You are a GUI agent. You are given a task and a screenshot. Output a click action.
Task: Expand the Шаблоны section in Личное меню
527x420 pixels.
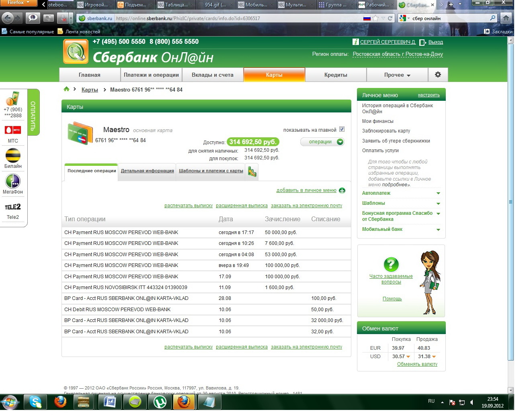point(438,204)
